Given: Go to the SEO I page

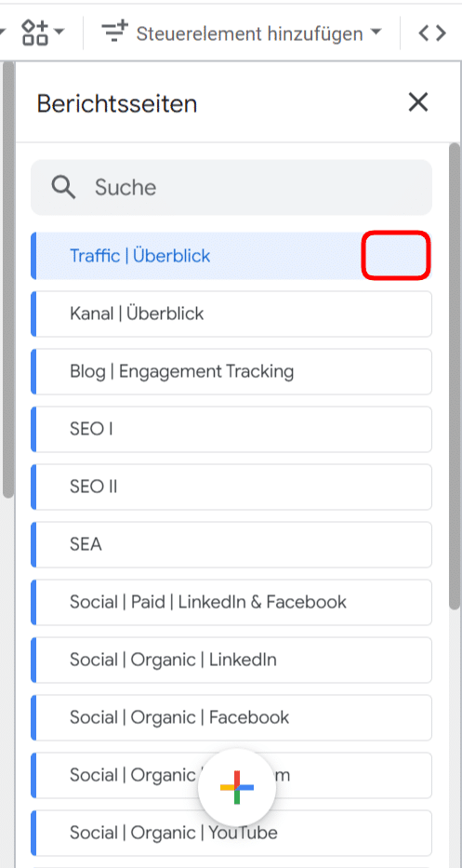Looking at the screenshot, I should (231, 429).
